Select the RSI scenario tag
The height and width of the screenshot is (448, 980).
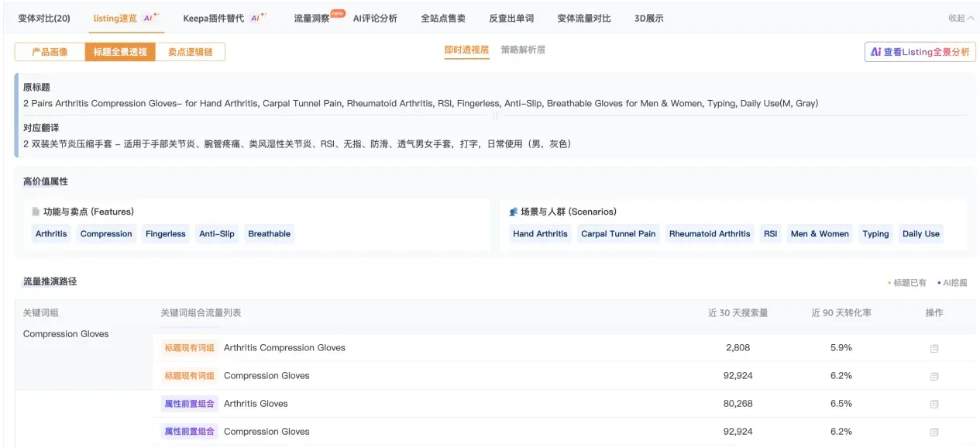pyautogui.click(x=770, y=234)
